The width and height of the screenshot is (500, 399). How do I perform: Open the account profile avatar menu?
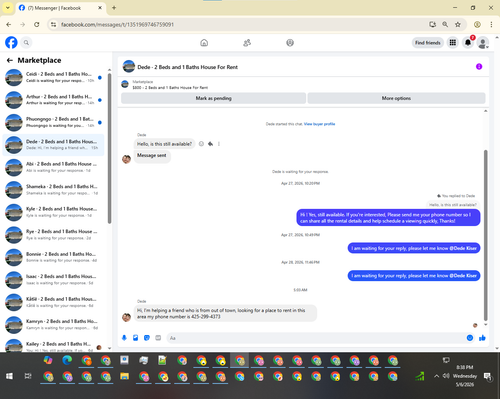(x=483, y=43)
